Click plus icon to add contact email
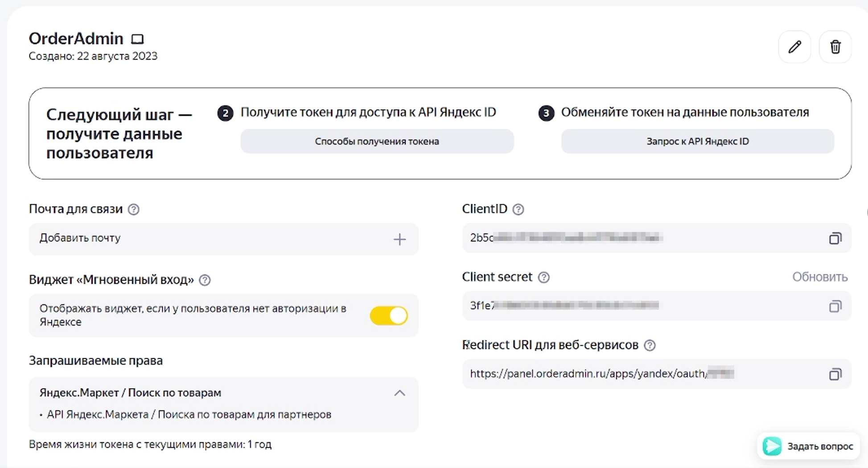The height and width of the screenshot is (468, 868). (399, 240)
